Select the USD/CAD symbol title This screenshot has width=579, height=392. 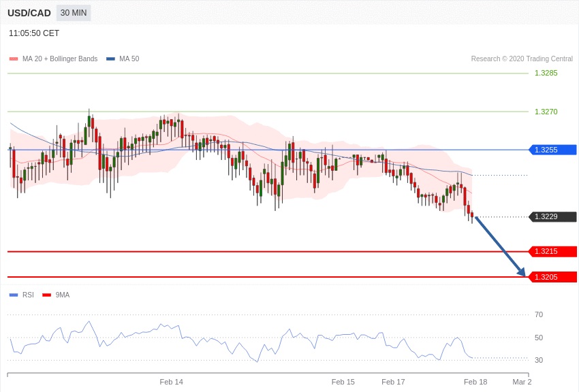click(29, 13)
